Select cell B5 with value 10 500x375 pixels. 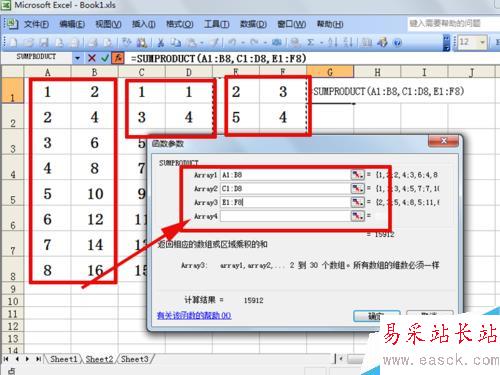point(95,194)
